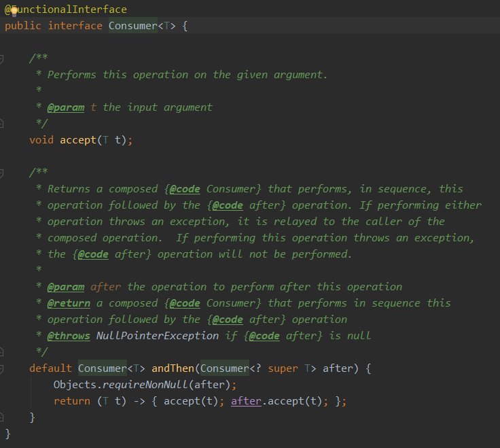Click the '@return' Javadoc tag
The width and height of the screenshot is (500, 448).
pos(69,303)
